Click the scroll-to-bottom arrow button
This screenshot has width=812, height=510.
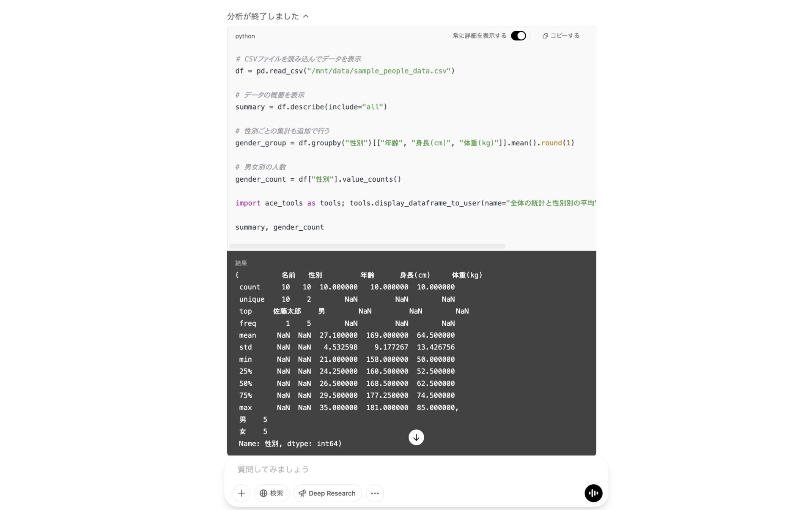pyautogui.click(x=416, y=437)
